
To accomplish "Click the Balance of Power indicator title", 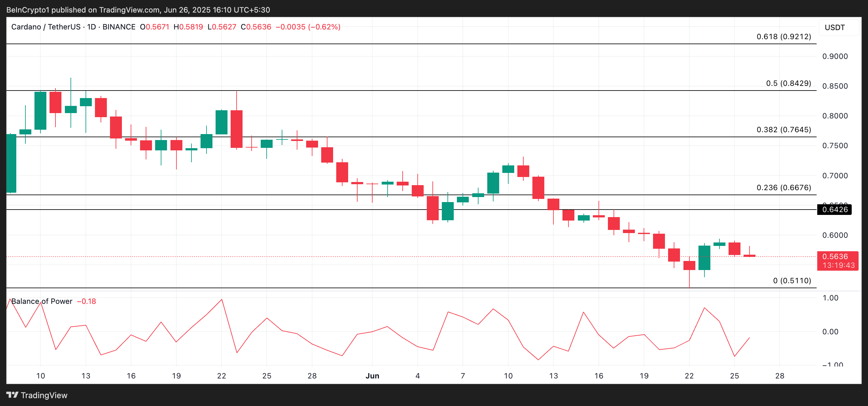I will click(x=42, y=301).
